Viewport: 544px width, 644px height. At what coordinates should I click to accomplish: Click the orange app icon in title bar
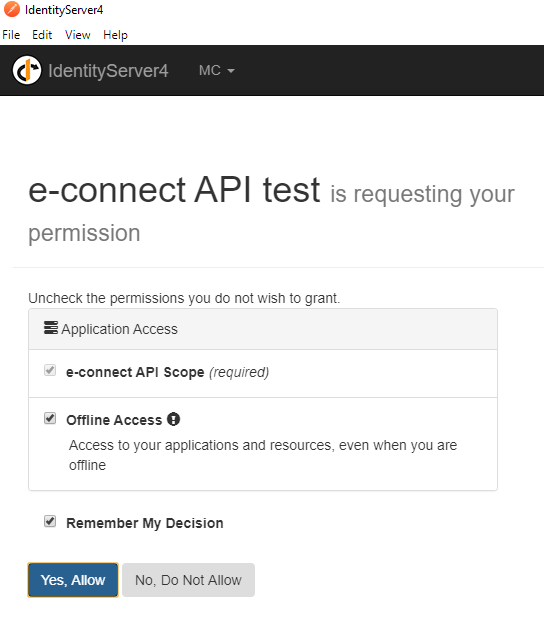click(x=11, y=9)
